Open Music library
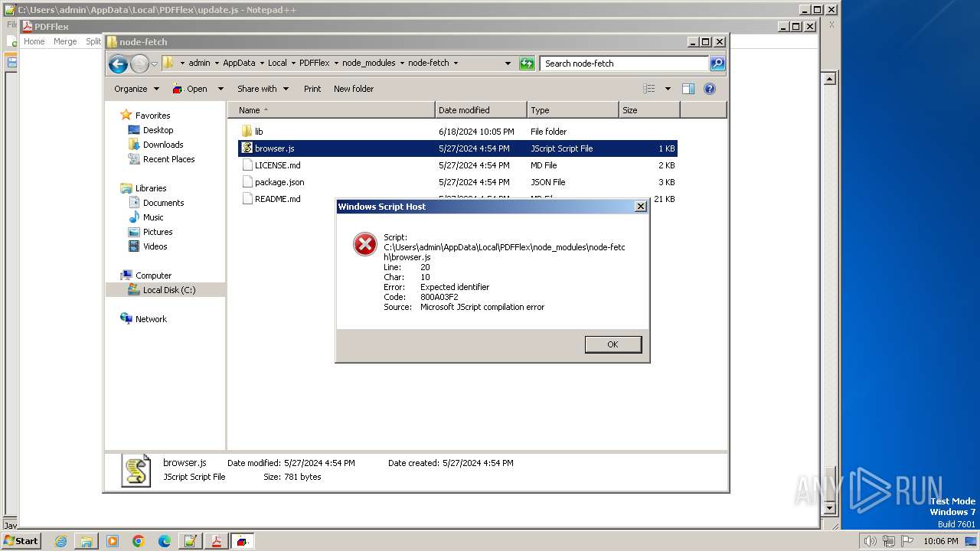The image size is (980, 551). 153,217
